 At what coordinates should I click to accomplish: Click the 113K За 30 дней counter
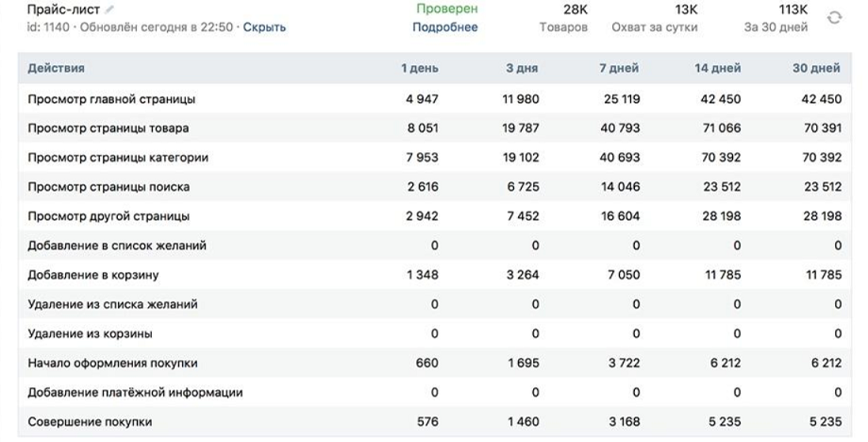[776, 18]
